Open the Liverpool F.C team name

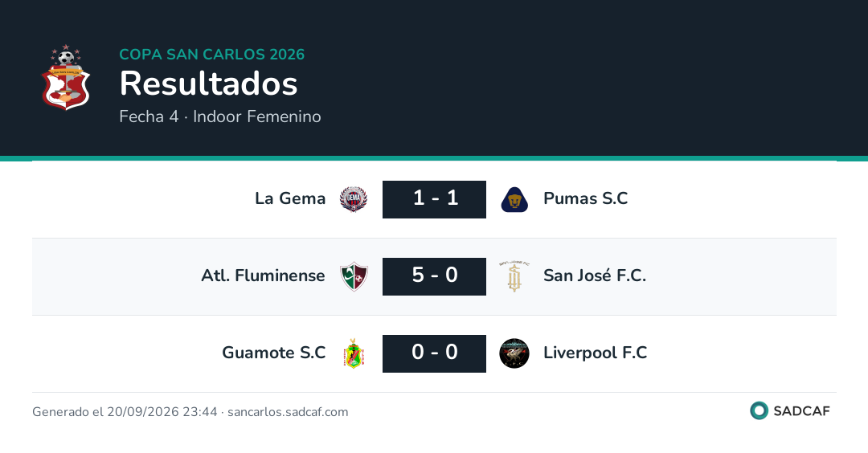point(595,353)
